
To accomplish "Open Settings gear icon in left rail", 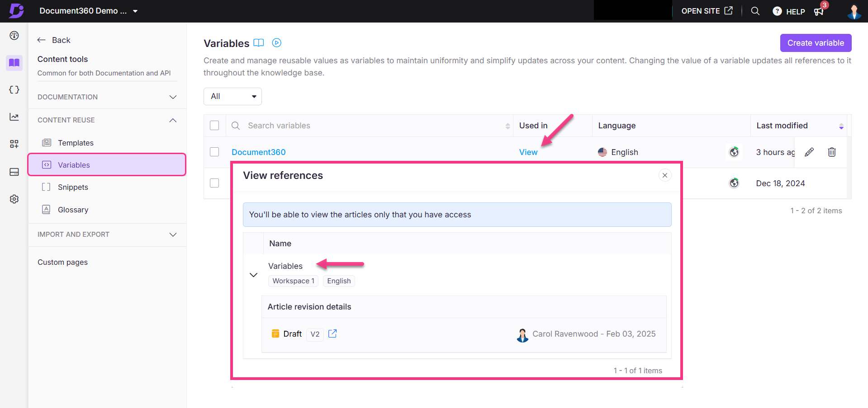I will pos(14,199).
